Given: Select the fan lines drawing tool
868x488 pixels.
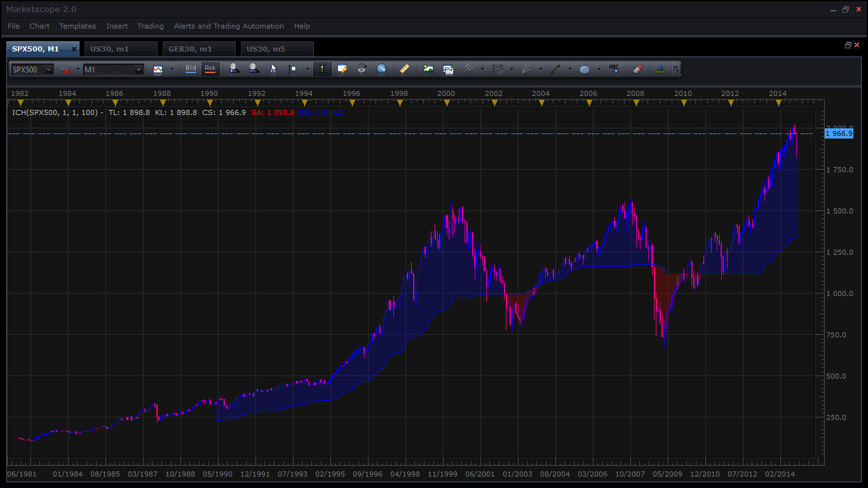Looking at the screenshot, I should [x=527, y=69].
